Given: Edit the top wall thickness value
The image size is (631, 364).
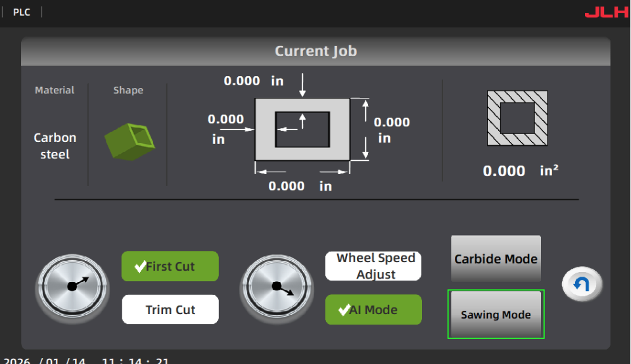Looking at the screenshot, I should [x=242, y=81].
